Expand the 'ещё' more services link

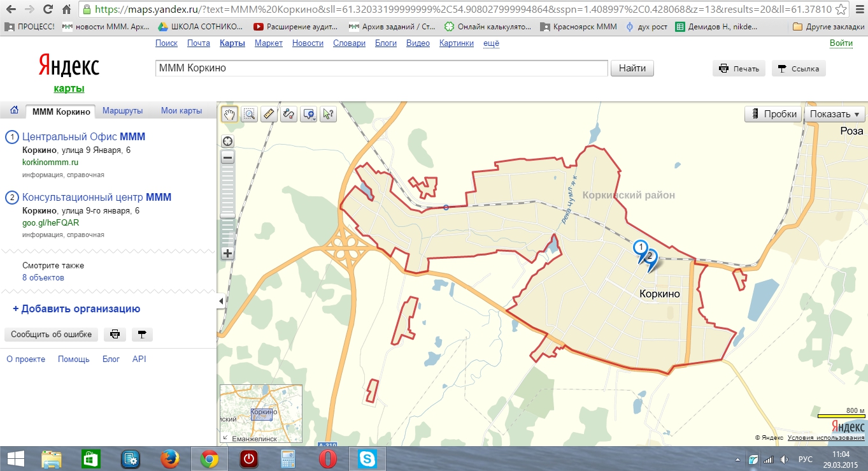(492, 43)
